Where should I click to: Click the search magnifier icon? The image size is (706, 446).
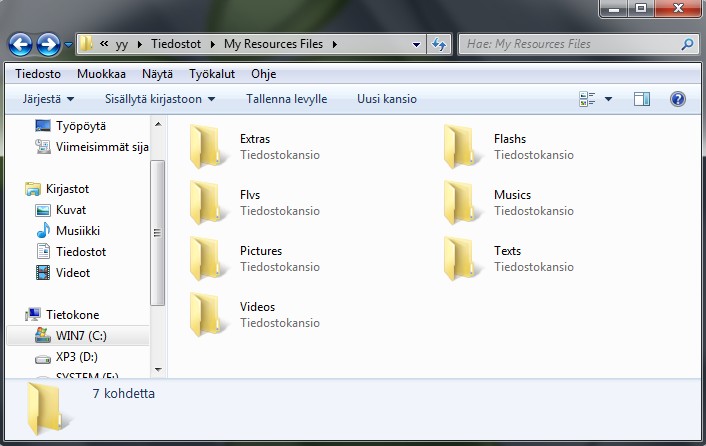point(687,44)
